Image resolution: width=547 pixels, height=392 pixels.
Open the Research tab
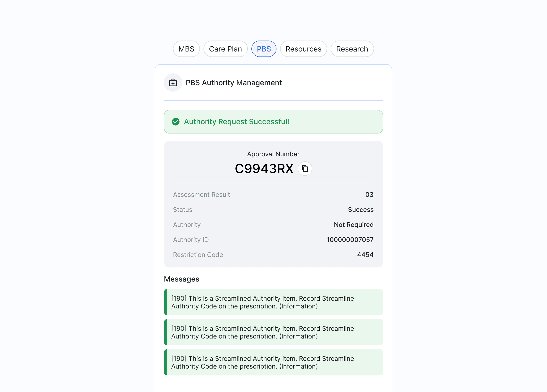point(352,49)
